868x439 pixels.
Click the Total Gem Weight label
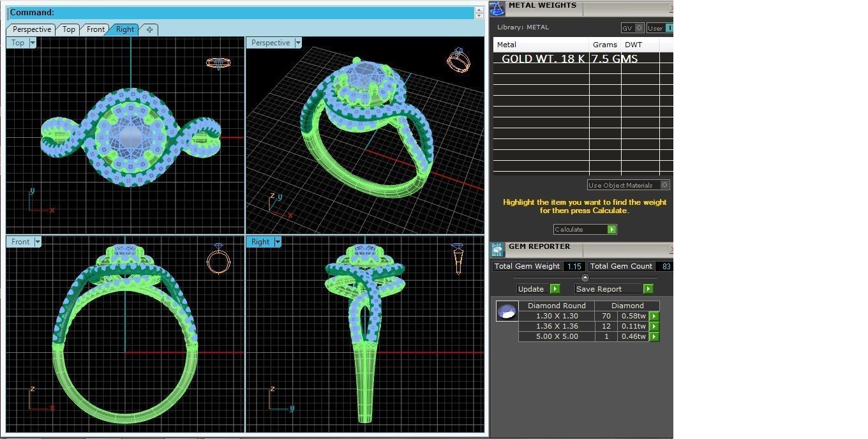coord(527,266)
